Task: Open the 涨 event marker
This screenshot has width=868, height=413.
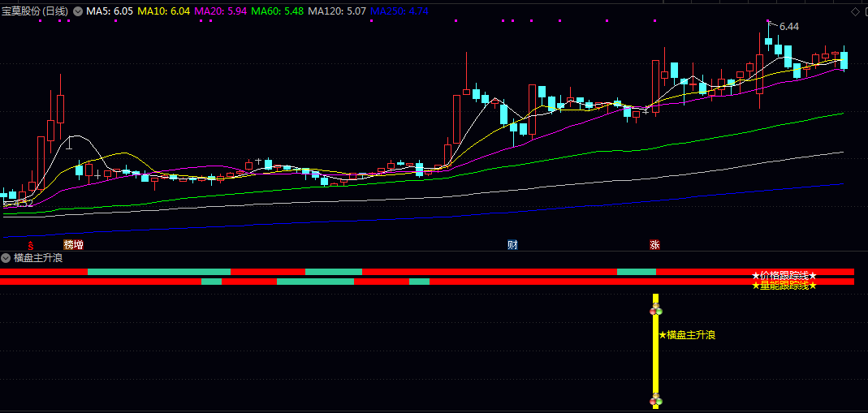Action: 655,245
